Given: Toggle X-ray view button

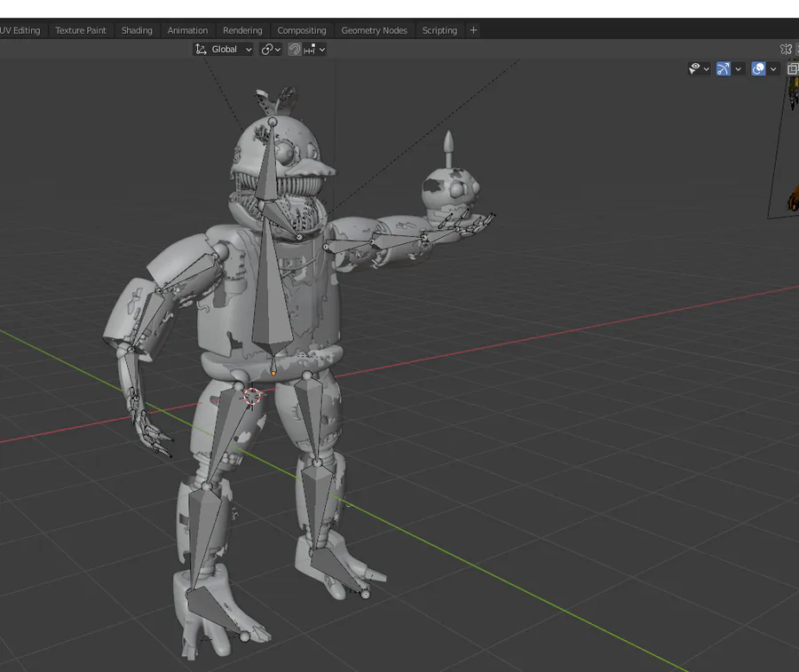Looking at the screenshot, I should tap(793, 68).
